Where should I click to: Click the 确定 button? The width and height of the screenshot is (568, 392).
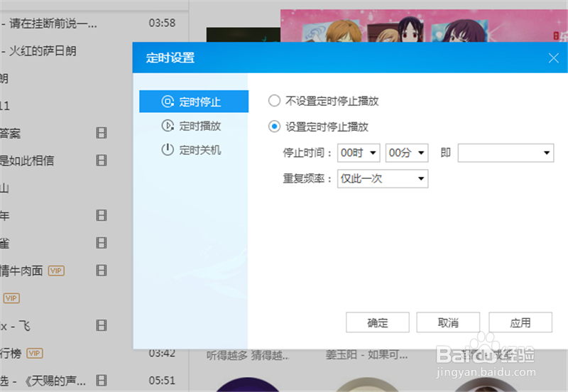click(378, 322)
